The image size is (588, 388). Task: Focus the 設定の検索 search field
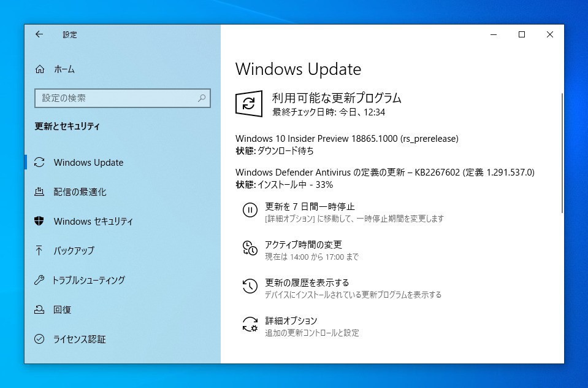[x=123, y=98]
